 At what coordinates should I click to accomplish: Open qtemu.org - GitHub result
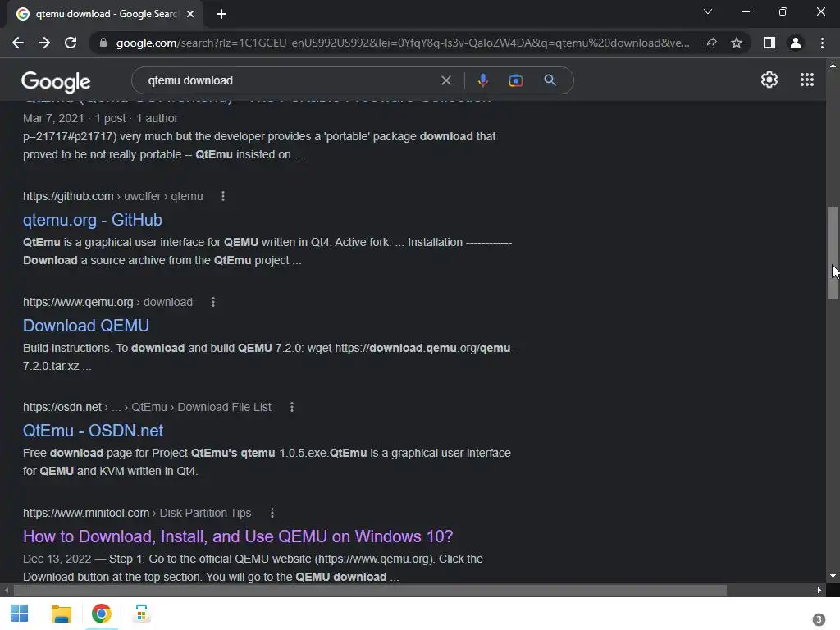pos(92,220)
